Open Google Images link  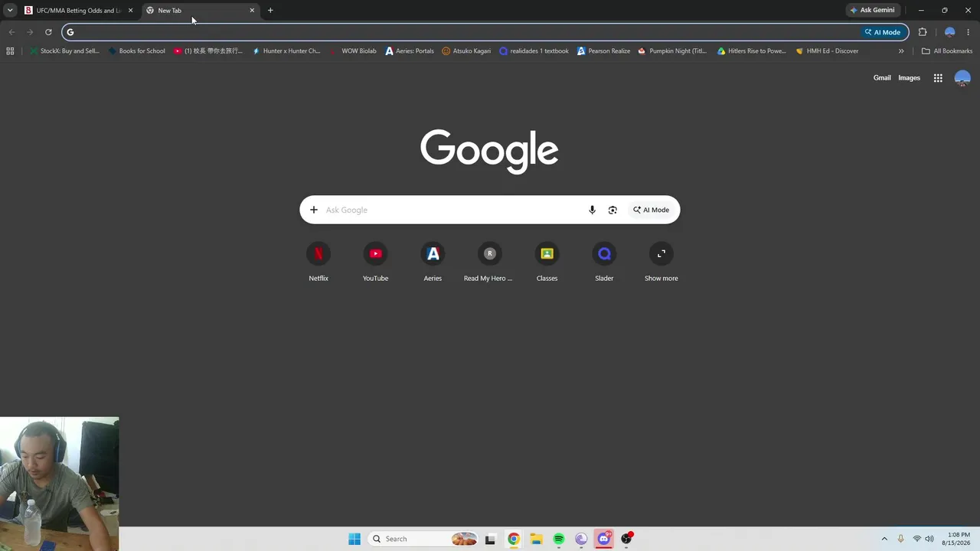tap(909, 78)
